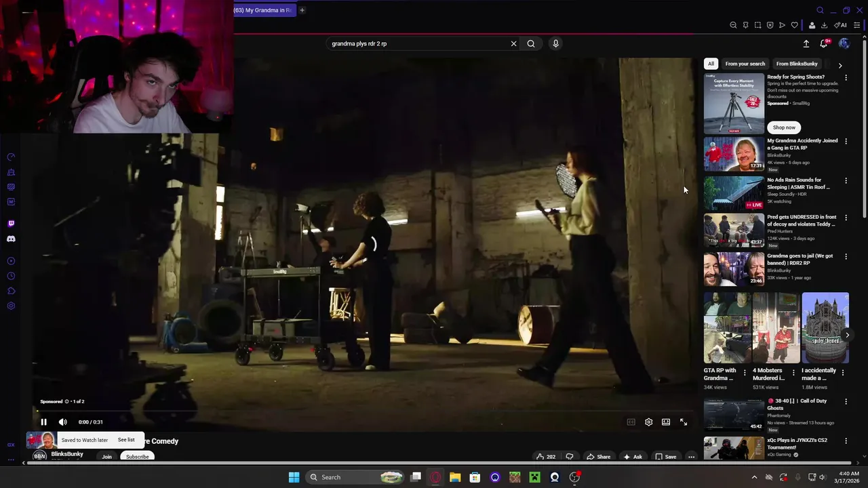Screen dimensions: 868x488
Task: Open options for 'Call of Duty Ghosts' video
Action: coord(846,402)
